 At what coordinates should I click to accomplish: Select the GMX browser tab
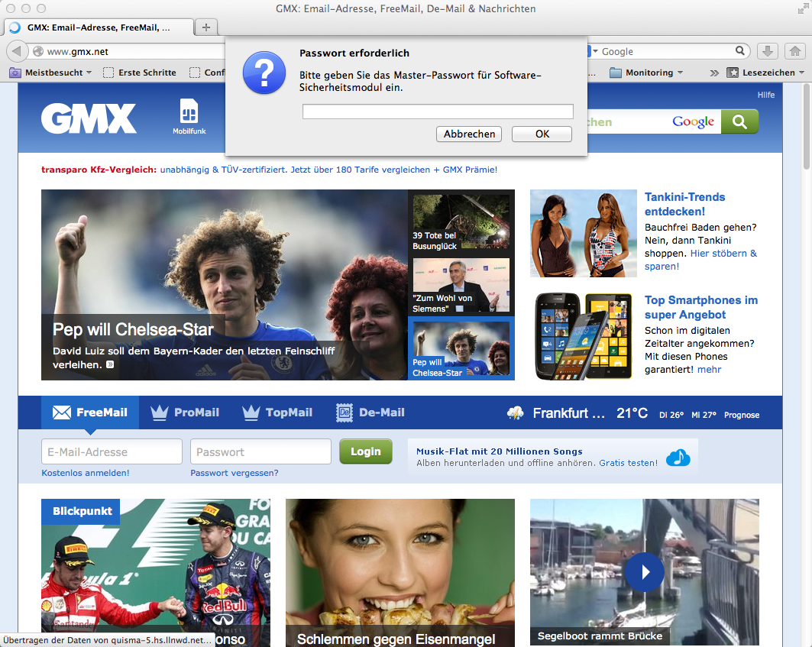click(99, 27)
